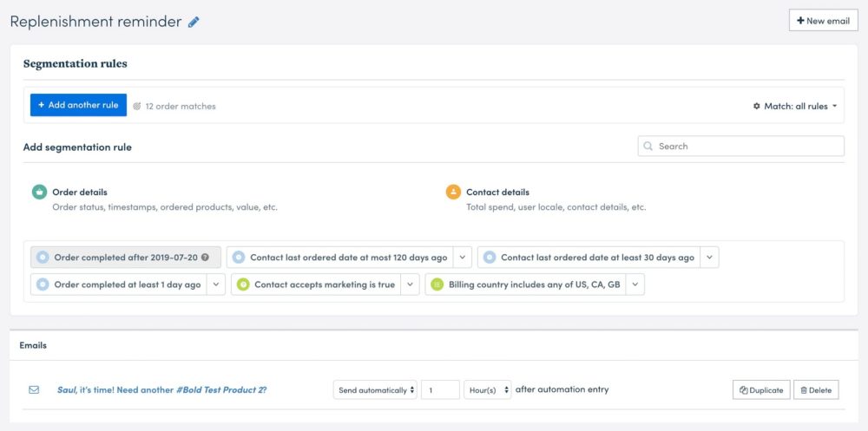Click the help icon on Order completed after 2019-07-20

pyautogui.click(x=205, y=258)
